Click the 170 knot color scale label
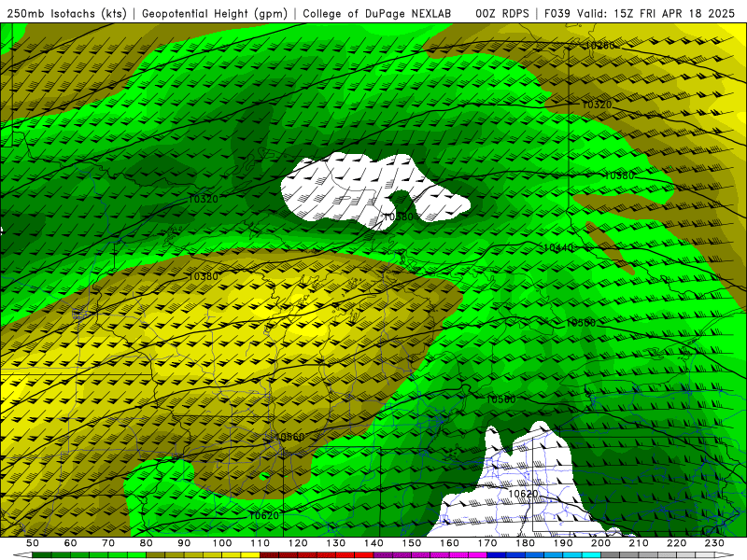747x560 pixels. 486,543
